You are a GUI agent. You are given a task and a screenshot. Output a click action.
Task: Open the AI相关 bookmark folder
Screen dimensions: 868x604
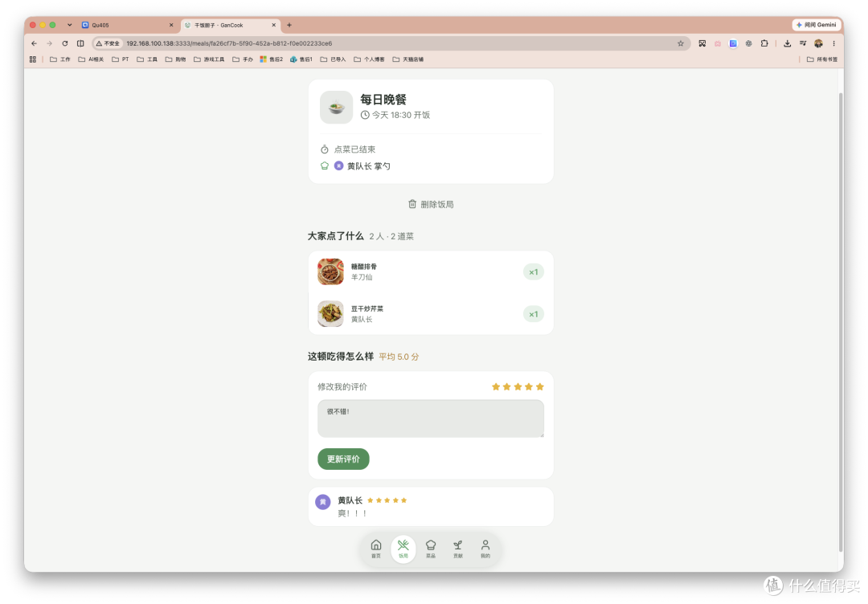coord(91,59)
